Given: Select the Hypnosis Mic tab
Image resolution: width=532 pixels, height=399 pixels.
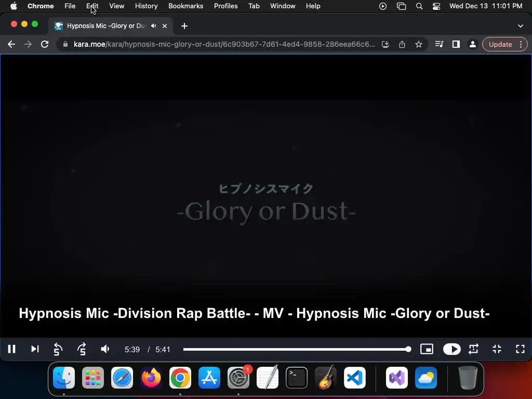Looking at the screenshot, I should click(105, 26).
